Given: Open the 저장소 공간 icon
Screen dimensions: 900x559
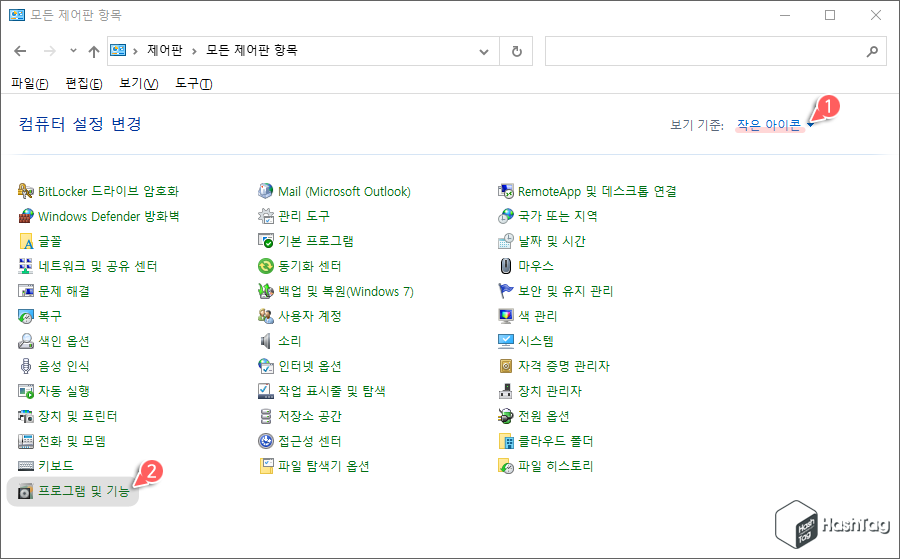Looking at the screenshot, I should [265, 416].
